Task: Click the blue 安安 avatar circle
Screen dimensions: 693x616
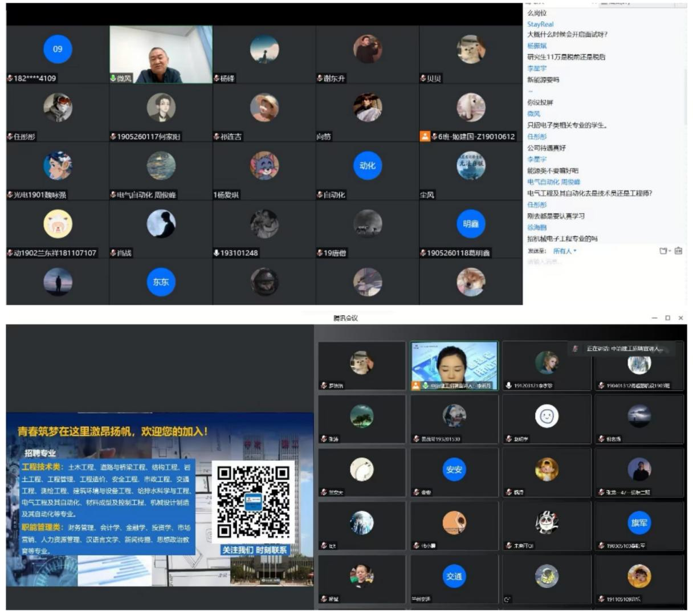Action: pyautogui.click(x=454, y=470)
